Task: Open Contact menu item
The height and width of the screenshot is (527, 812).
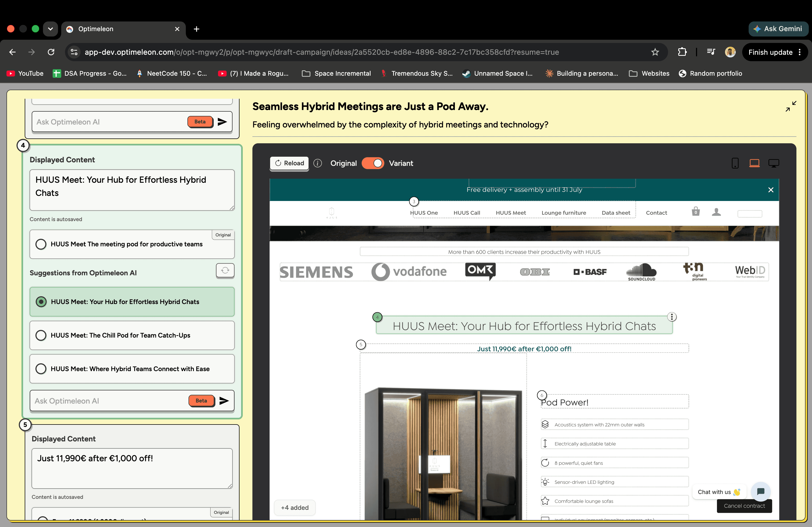Action: [x=656, y=213]
